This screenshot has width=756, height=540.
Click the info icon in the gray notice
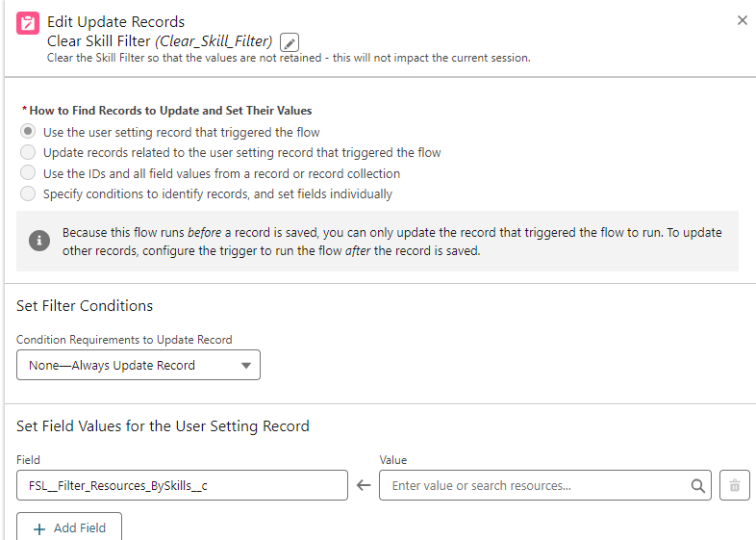pos(39,241)
